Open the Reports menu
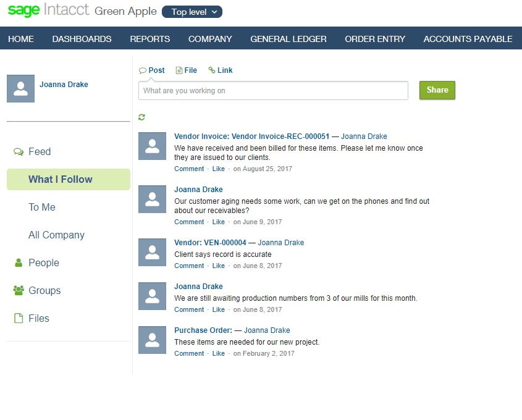 pyautogui.click(x=150, y=39)
